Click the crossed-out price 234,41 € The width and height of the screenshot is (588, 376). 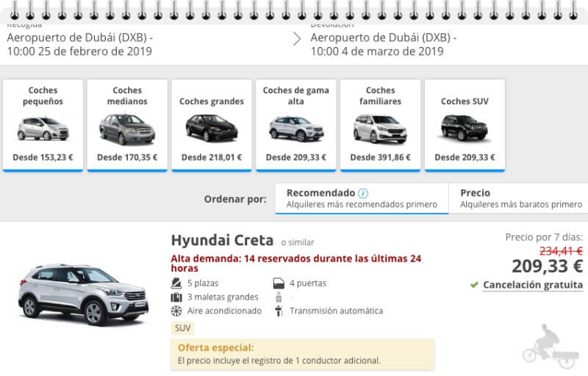coord(561,251)
